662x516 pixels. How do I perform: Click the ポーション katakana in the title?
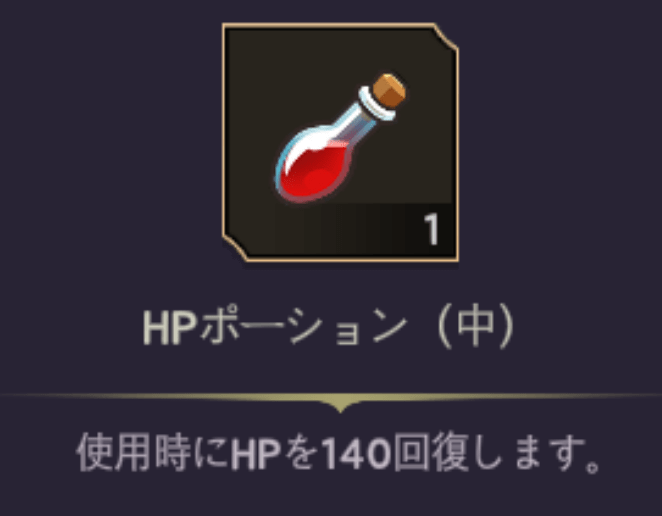pyautogui.click(x=304, y=327)
